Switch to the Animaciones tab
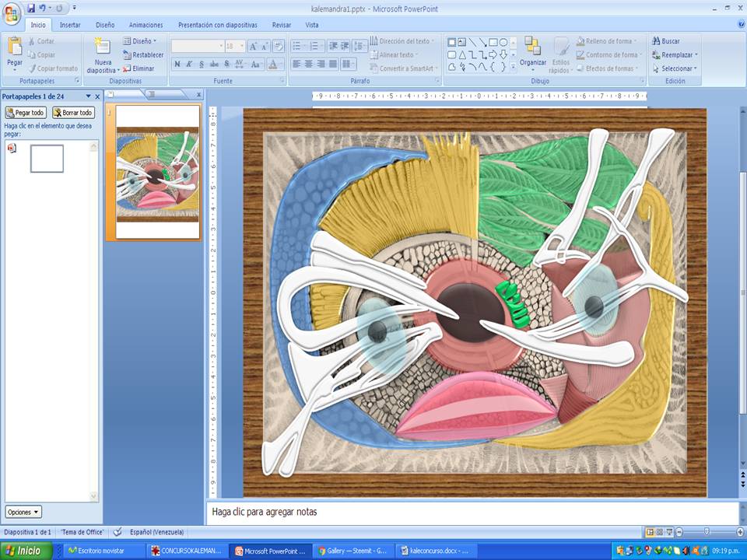Screen dimensions: 747x560 coord(146,25)
